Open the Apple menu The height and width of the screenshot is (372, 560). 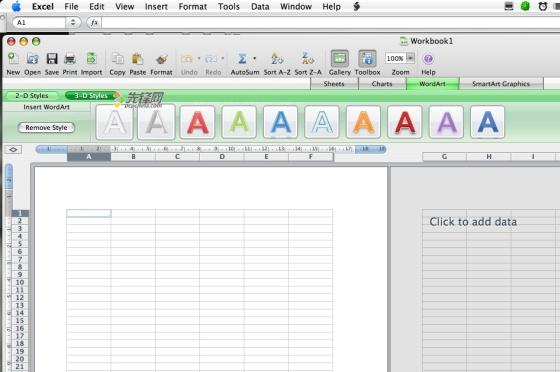pyautogui.click(x=16, y=6)
